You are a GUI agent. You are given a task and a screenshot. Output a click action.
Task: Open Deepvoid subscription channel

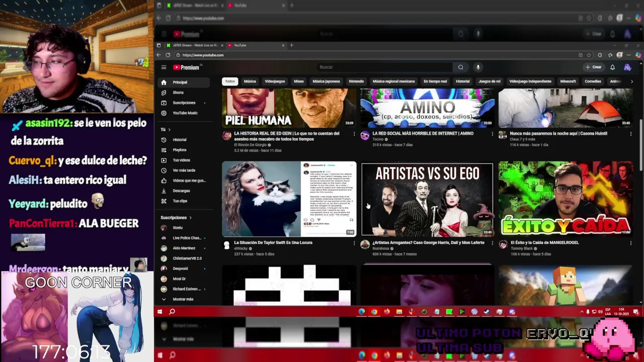click(x=183, y=268)
